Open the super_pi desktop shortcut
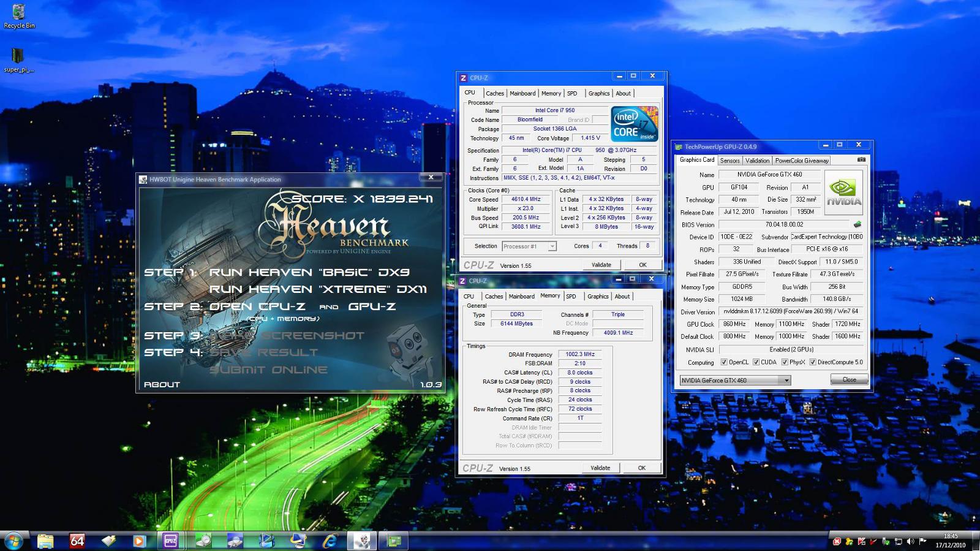The height and width of the screenshot is (551, 980). point(18,60)
